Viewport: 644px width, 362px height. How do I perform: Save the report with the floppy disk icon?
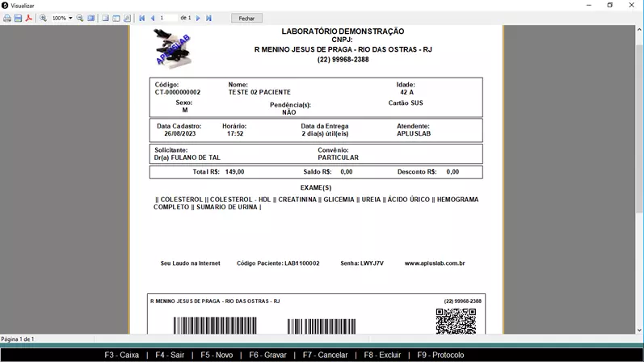(x=18, y=18)
